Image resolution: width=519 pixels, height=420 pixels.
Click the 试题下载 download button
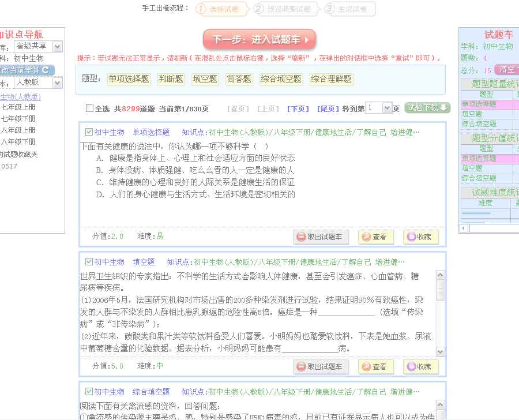pyautogui.click(x=427, y=108)
